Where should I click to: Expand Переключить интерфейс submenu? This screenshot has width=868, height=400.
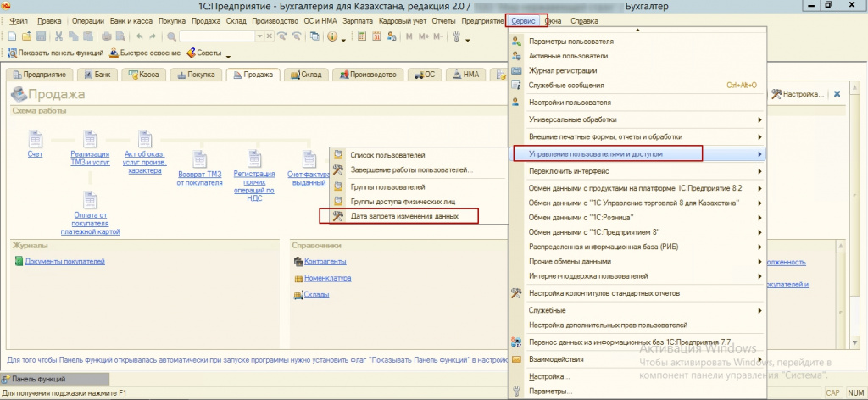click(759, 171)
